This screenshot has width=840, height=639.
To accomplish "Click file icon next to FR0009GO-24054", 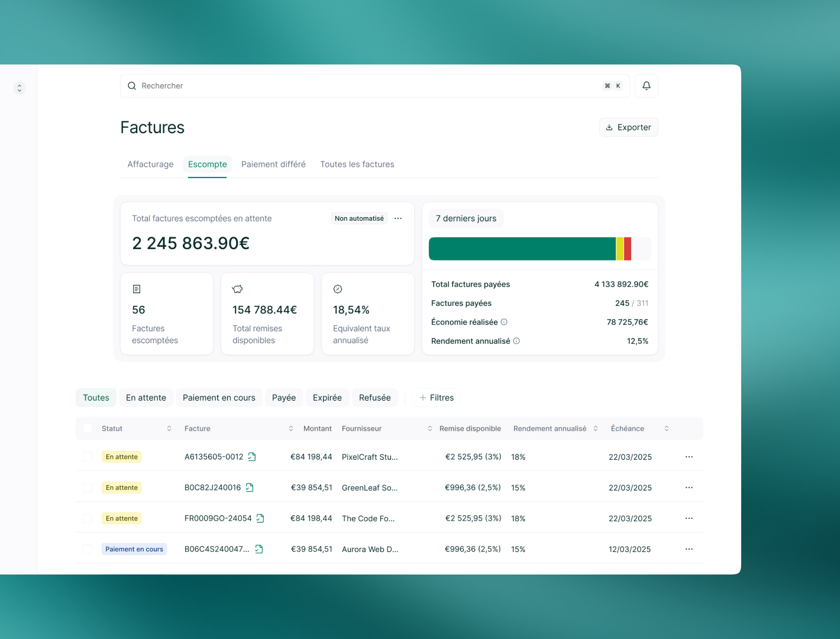I will pos(260,518).
